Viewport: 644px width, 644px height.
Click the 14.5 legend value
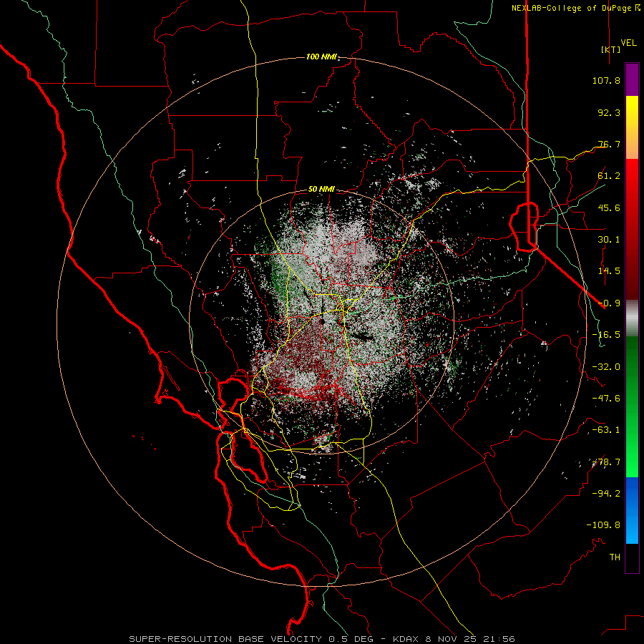[x=609, y=271]
